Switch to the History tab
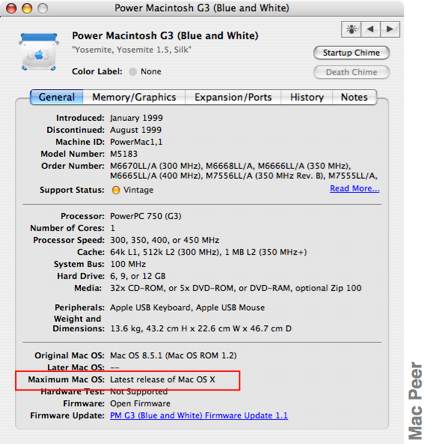The image size is (426, 444). (307, 97)
